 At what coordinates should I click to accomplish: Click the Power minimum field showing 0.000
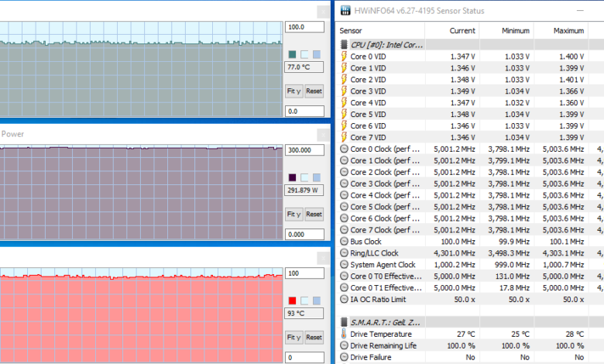pyautogui.click(x=304, y=234)
